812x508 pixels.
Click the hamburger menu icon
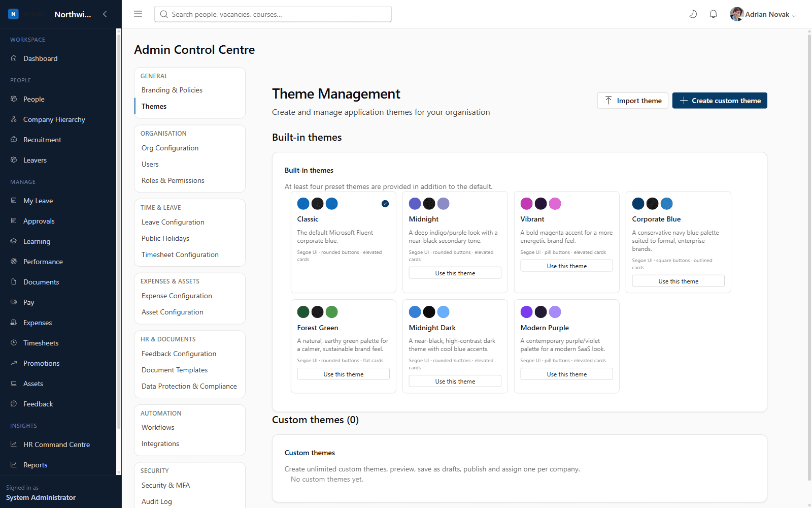(138, 14)
